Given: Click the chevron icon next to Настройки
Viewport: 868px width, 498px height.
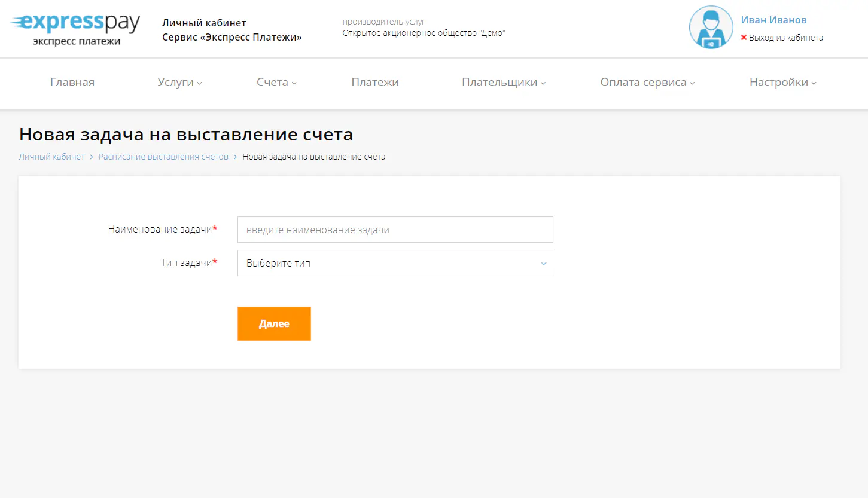Looking at the screenshot, I should pyautogui.click(x=814, y=84).
